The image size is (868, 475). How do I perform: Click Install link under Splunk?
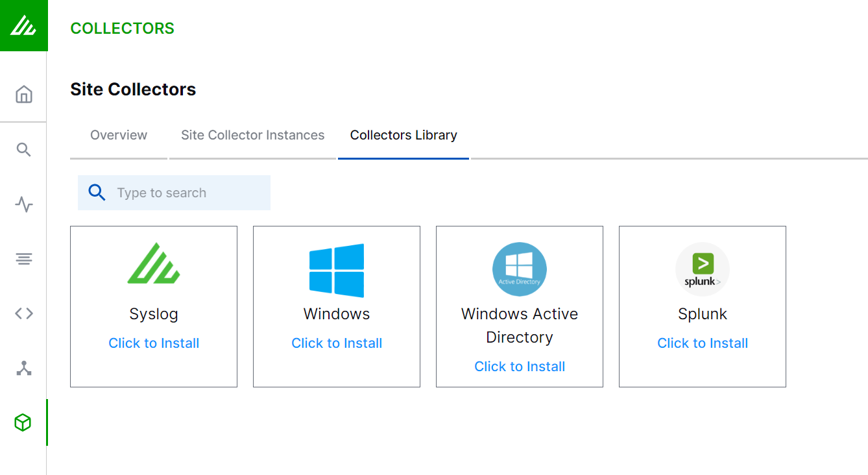703,343
